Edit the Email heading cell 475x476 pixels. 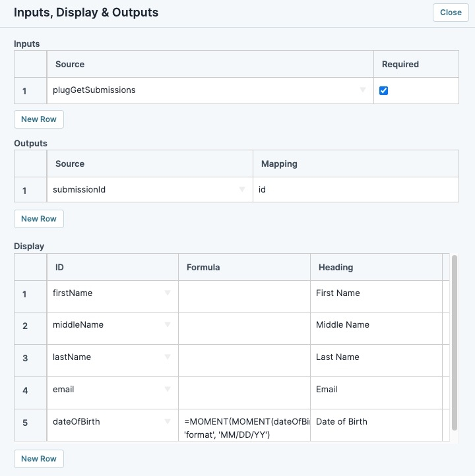pos(376,393)
